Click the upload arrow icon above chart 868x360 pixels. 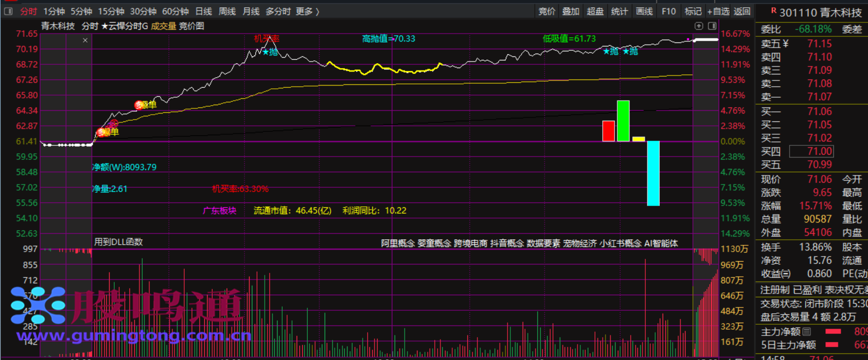click(699, 26)
